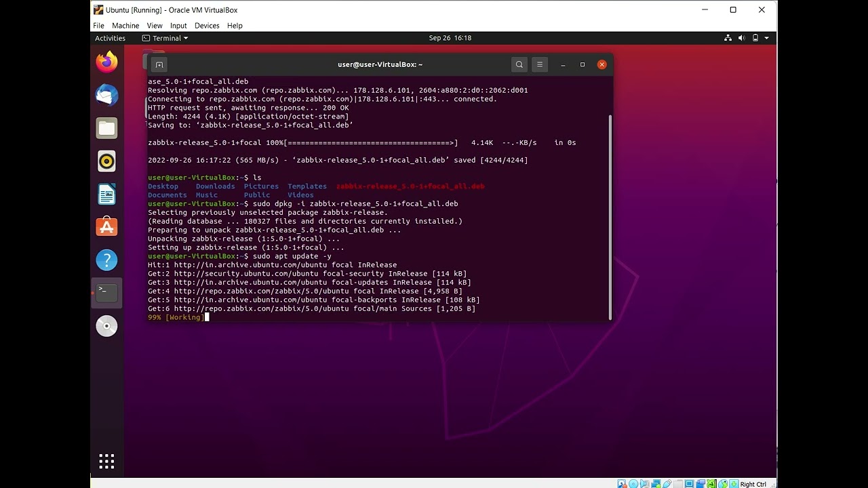Open the calendar from Sep 26 16:18 clock
868x488 pixels.
click(450, 38)
